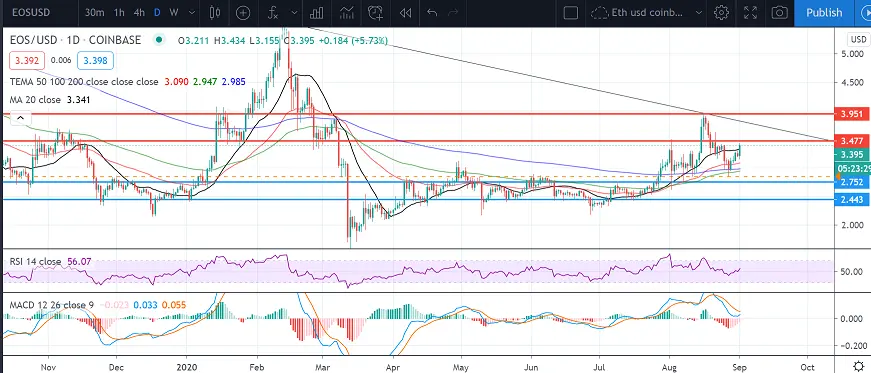Expand the indicator templates dropdown arrow
The height and width of the screenshot is (373, 871).
(295, 13)
